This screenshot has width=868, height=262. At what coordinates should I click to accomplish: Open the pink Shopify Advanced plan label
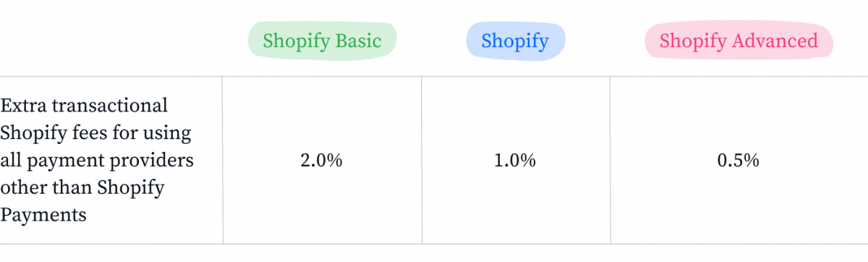click(739, 41)
